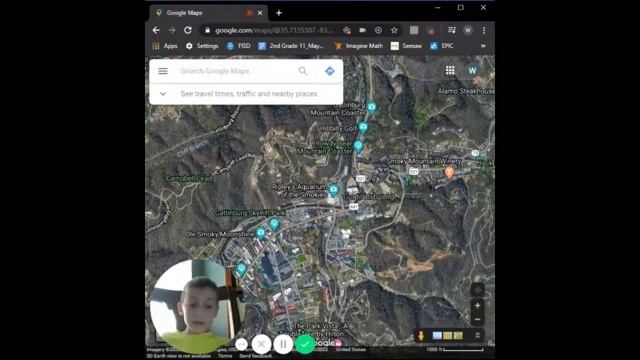This screenshot has height=360, width=640.
Task: Open the Settings bookmark
Action: pyautogui.click(x=202, y=46)
